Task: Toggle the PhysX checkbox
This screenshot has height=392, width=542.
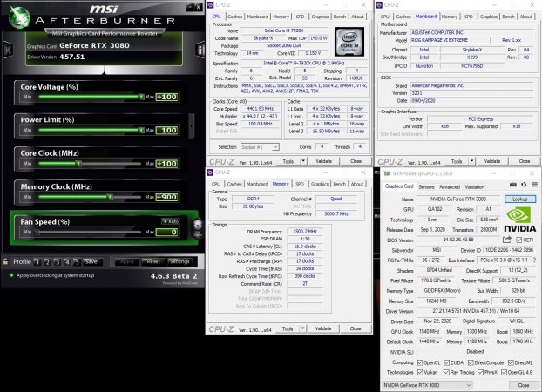Action: [480, 372]
